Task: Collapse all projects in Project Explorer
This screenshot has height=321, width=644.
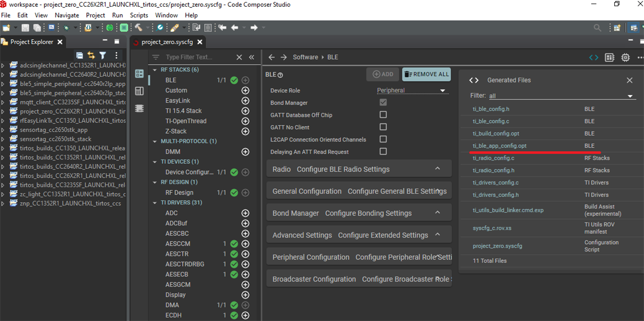Action: tap(80, 55)
